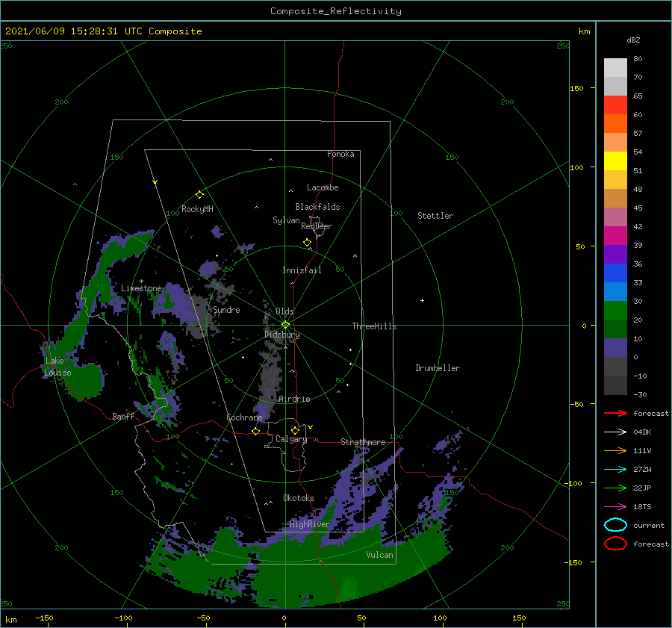Click the RedDeer city label

317,226
